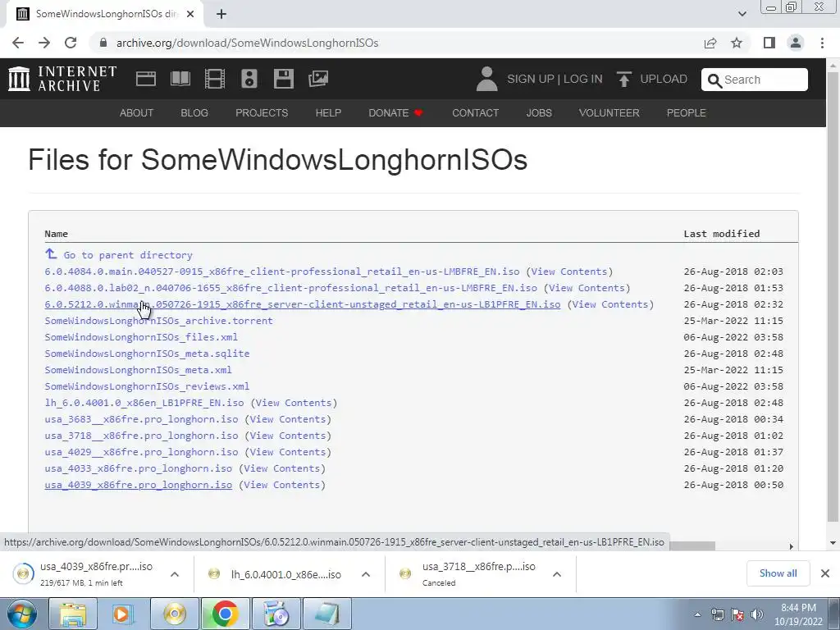
Task: Click the user avatar icon
Action: tap(486, 79)
